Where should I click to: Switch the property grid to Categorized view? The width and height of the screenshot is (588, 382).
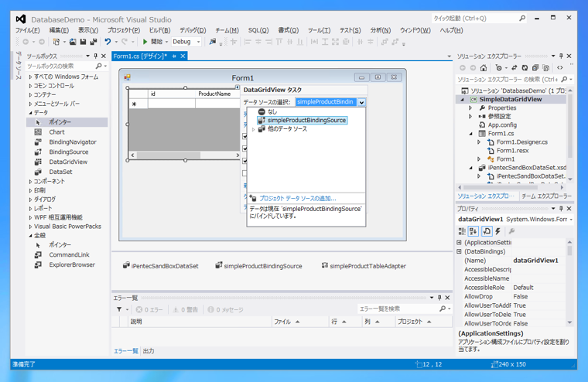[462, 231]
